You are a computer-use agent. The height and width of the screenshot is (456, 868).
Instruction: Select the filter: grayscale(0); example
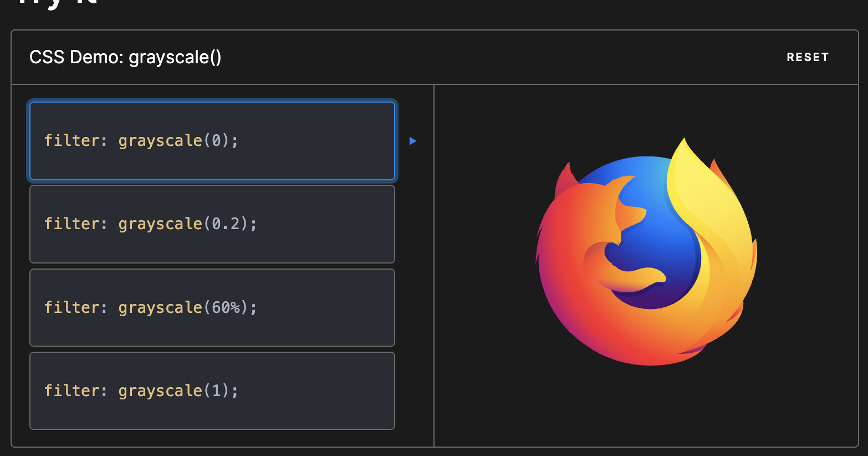coord(212,141)
